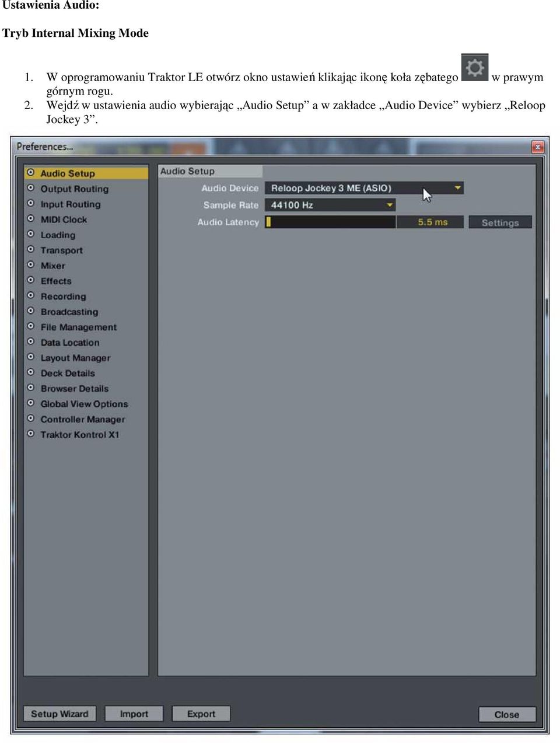Viewport: 560px width, 743px height.
Task: Open the latency Settings button
Action: pos(500,222)
